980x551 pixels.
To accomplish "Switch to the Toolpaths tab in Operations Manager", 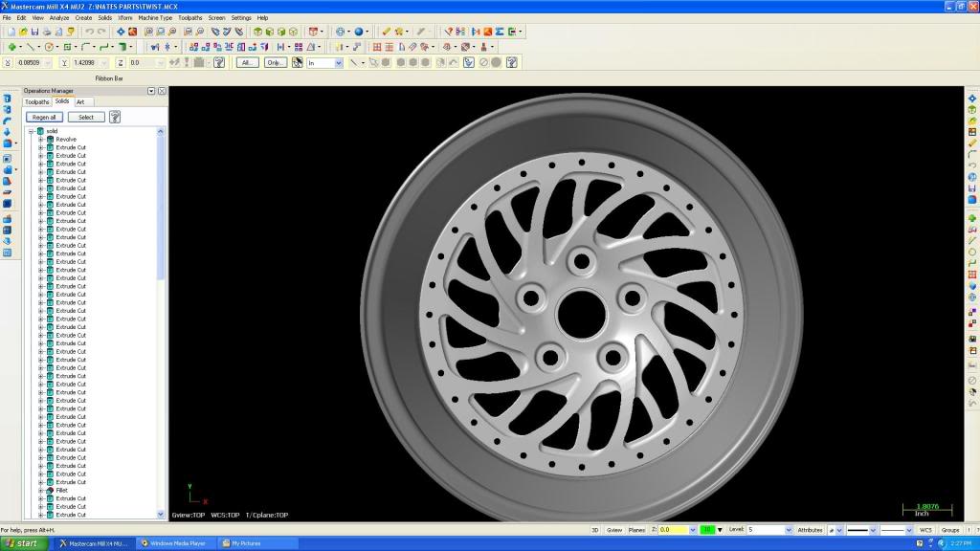I will [x=37, y=101].
